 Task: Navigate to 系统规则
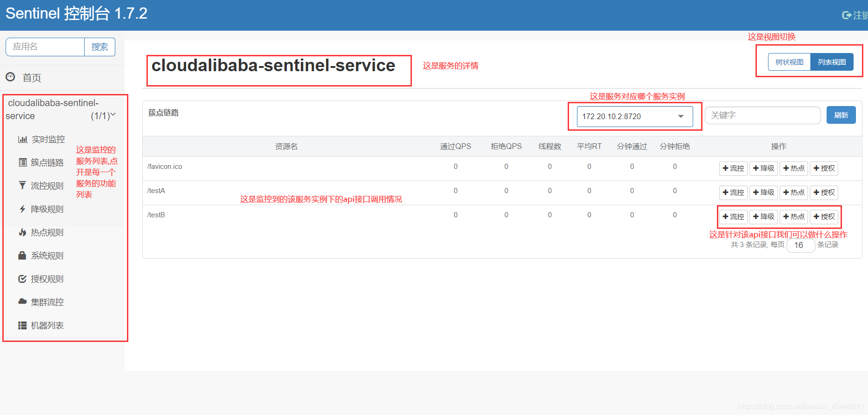(47, 255)
